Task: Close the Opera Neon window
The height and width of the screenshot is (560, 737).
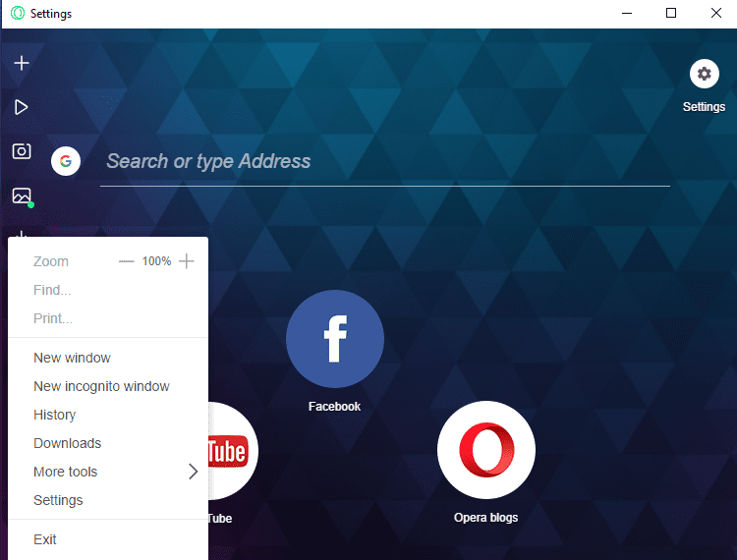Action: point(715,13)
